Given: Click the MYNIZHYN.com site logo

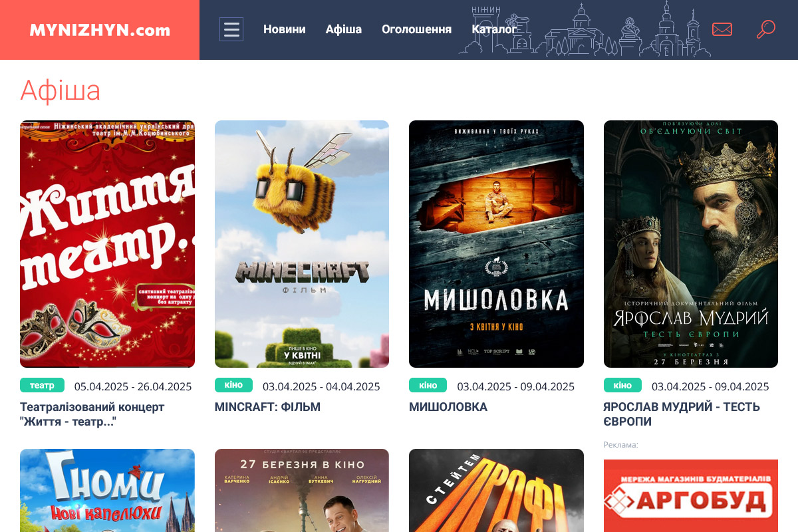Looking at the screenshot, I should 100,30.
